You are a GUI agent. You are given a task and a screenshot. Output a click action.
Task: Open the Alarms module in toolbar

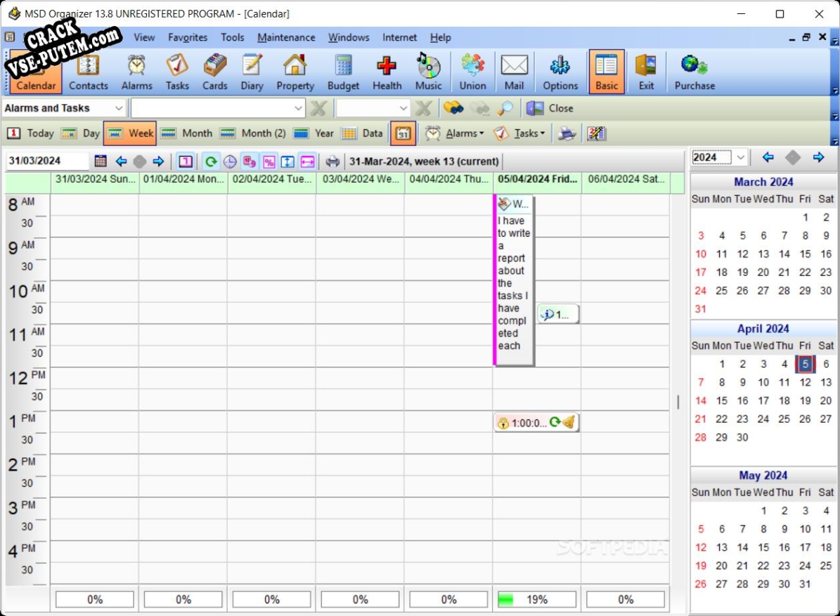pyautogui.click(x=136, y=72)
